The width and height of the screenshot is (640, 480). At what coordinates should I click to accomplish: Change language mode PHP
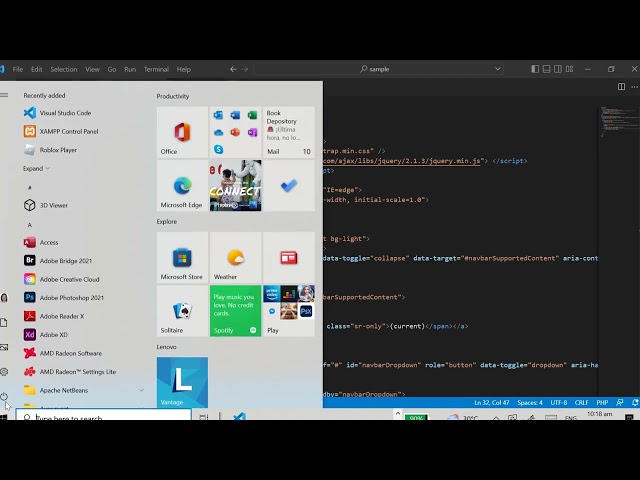click(602, 402)
